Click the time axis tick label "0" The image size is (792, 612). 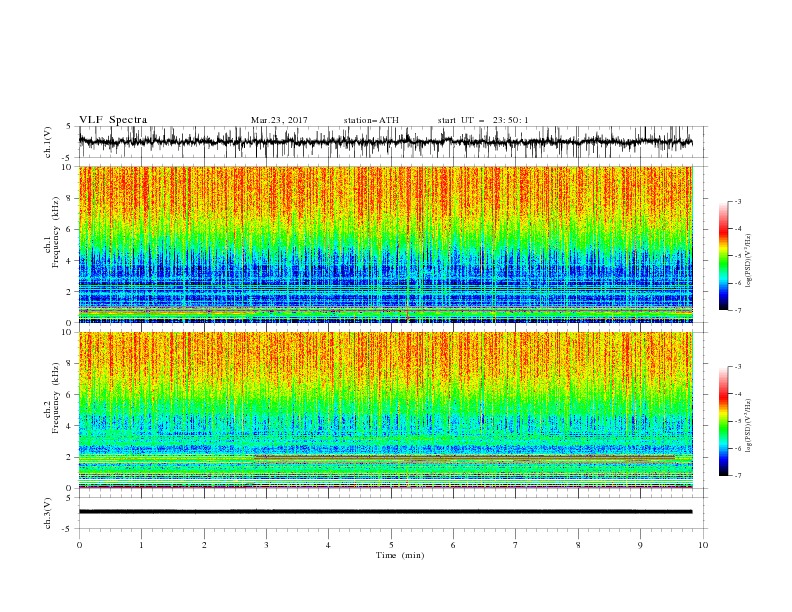point(79,545)
